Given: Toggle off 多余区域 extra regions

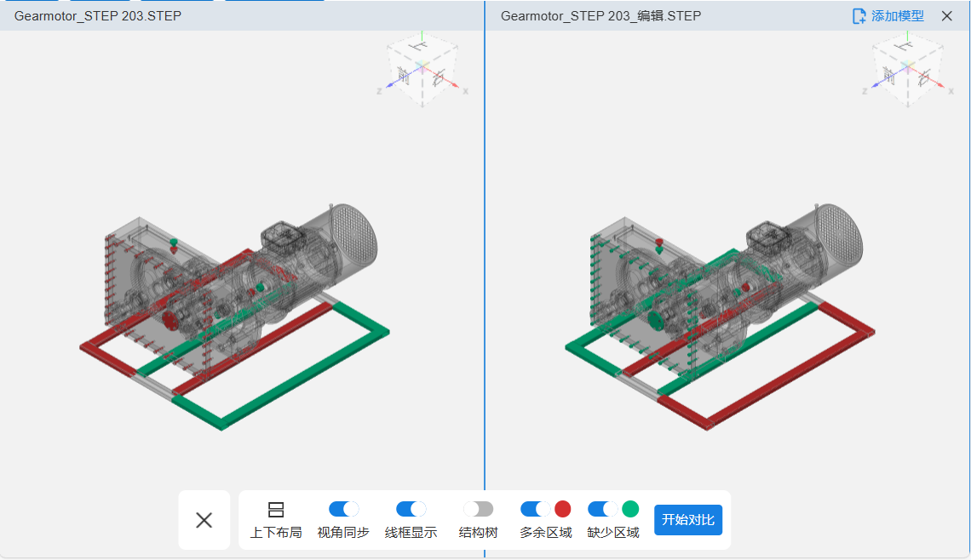Looking at the screenshot, I should pos(535,509).
